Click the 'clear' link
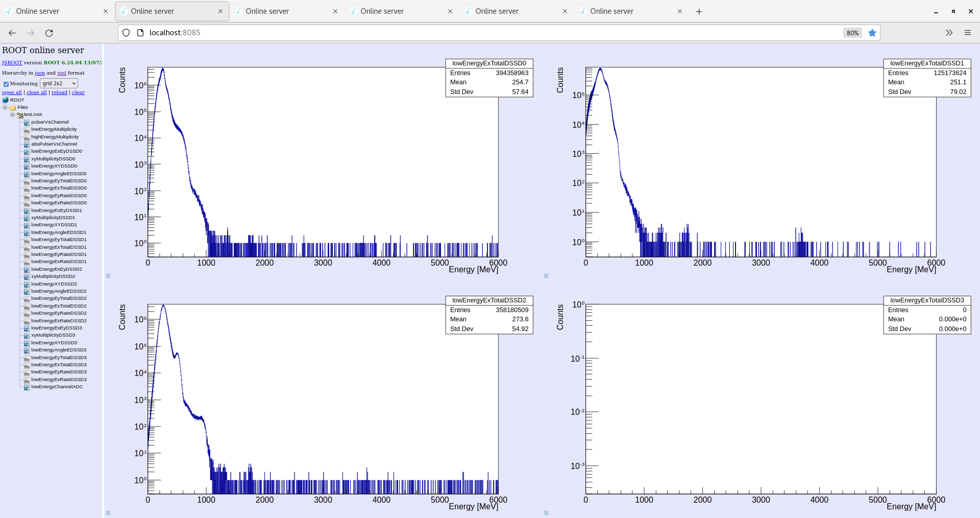Image resolution: width=980 pixels, height=518 pixels. (x=78, y=92)
